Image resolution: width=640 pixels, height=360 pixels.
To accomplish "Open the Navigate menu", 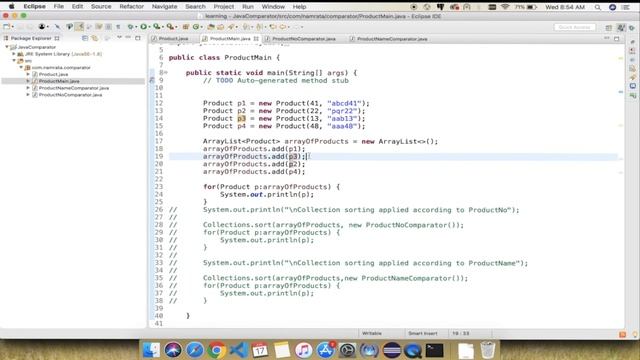I will pos(164,7).
